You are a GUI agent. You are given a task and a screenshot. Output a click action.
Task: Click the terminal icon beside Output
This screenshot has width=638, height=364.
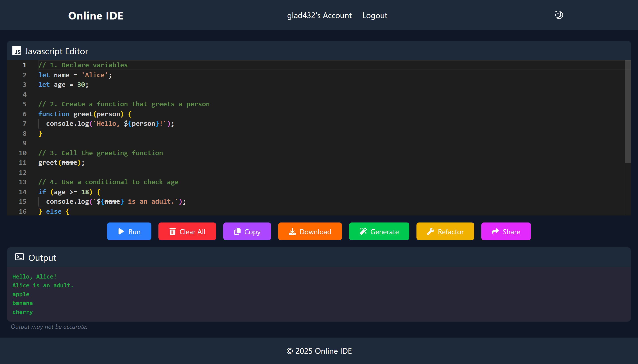pyautogui.click(x=19, y=257)
